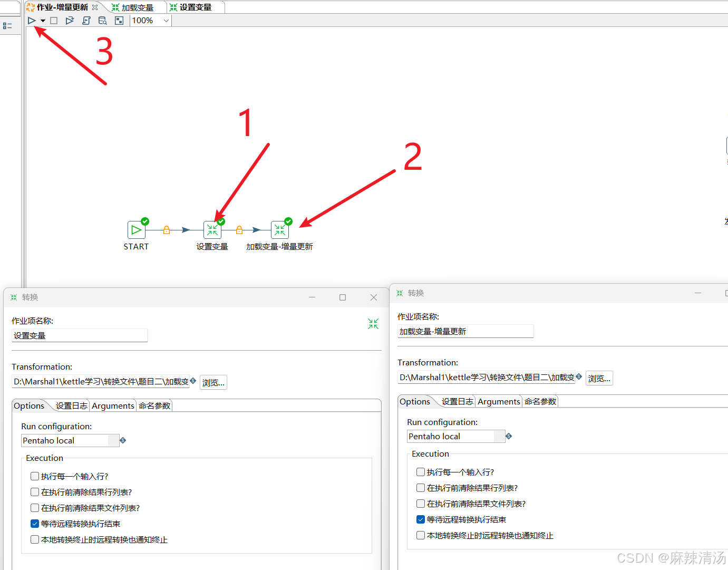728x570 pixels.
Task: Switch to the 作业-增量更新 tab
Action: coord(62,7)
